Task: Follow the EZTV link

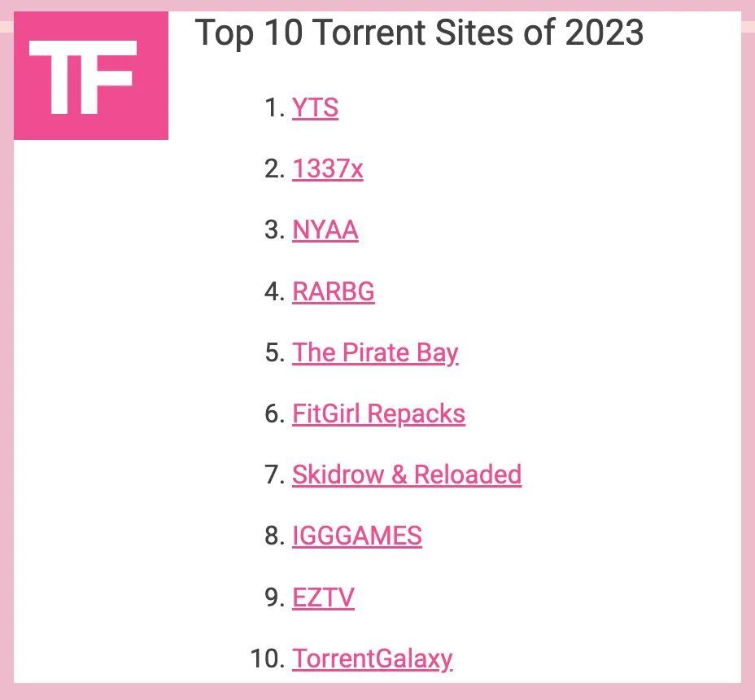Action: pyautogui.click(x=323, y=597)
